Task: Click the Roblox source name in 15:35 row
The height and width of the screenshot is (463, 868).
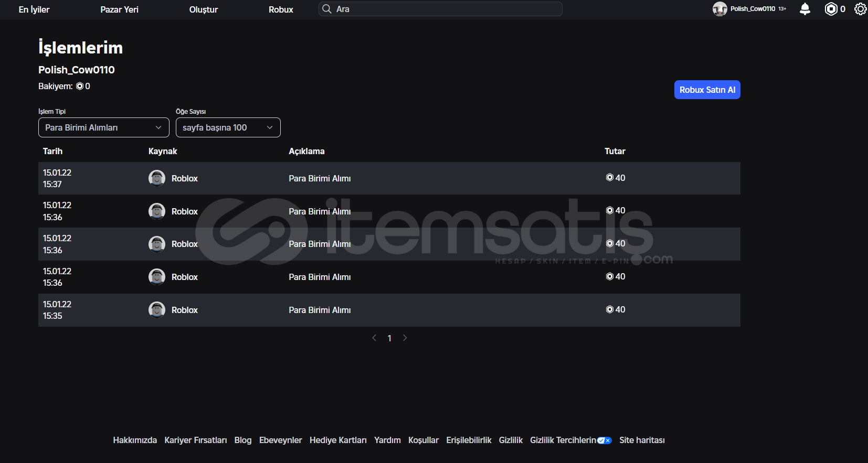Action: [185, 310]
